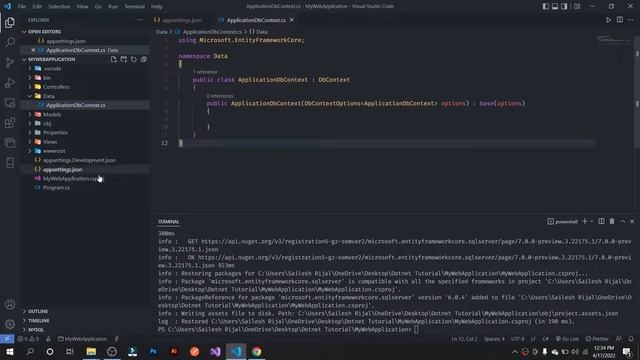Open the Accounts menu icon
The image size is (640, 360).
coord(10,304)
